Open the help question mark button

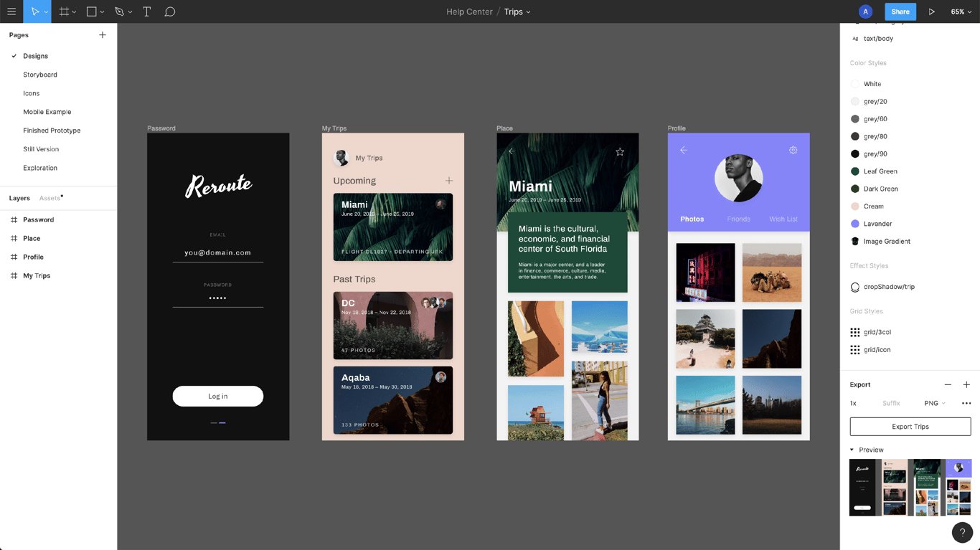pos(962,532)
